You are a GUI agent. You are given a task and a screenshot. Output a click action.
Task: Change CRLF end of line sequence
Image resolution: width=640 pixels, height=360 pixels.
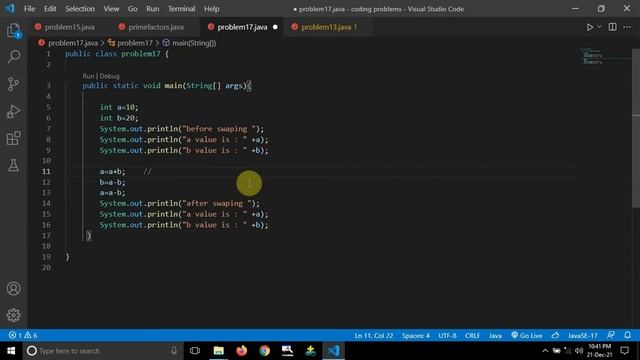pos(472,336)
